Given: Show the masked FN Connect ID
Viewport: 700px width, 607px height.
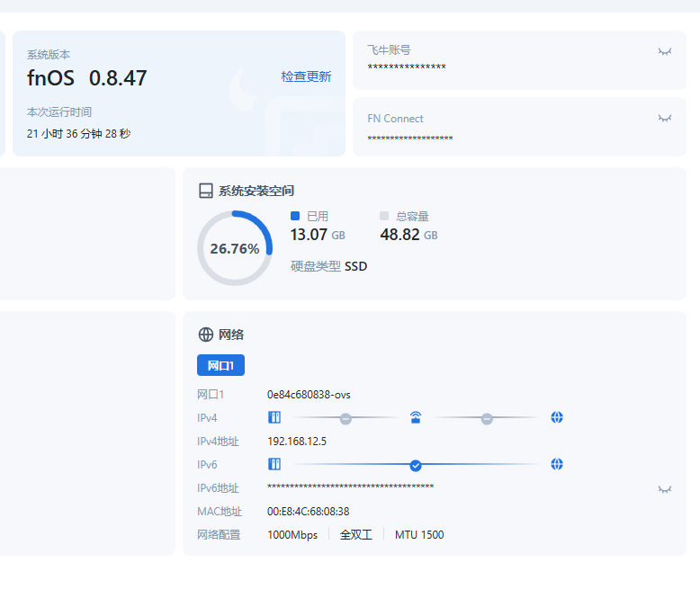Looking at the screenshot, I should pyautogui.click(x=665, y=119).
